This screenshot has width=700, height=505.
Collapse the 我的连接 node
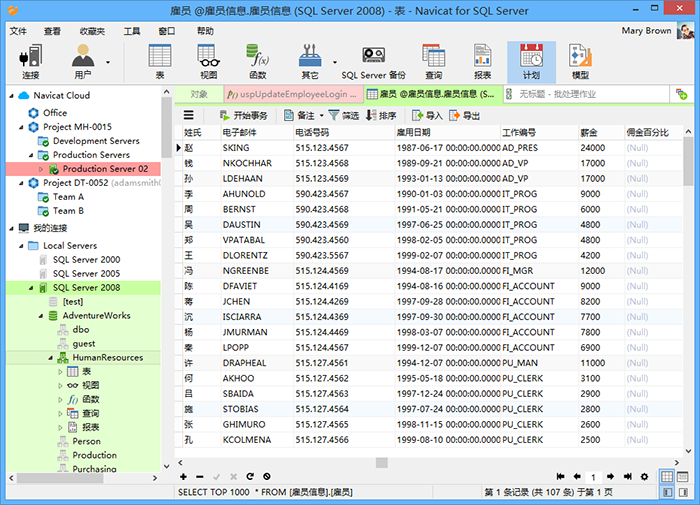12,229
